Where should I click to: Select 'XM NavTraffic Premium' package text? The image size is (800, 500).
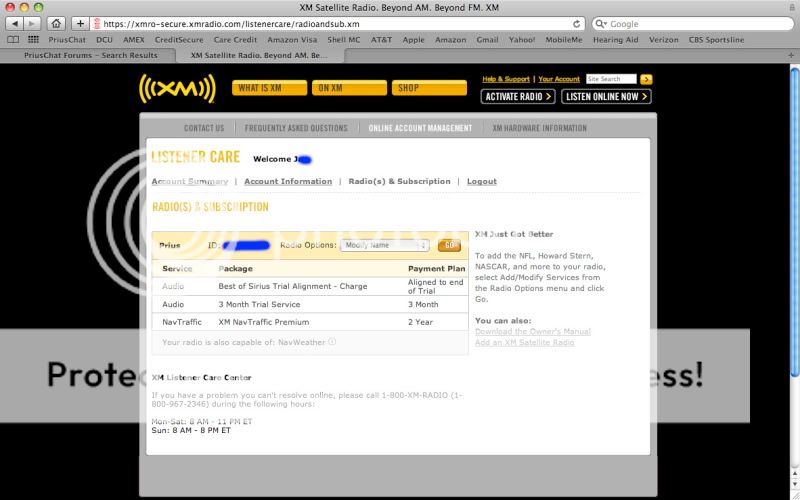tap(264, 322)
